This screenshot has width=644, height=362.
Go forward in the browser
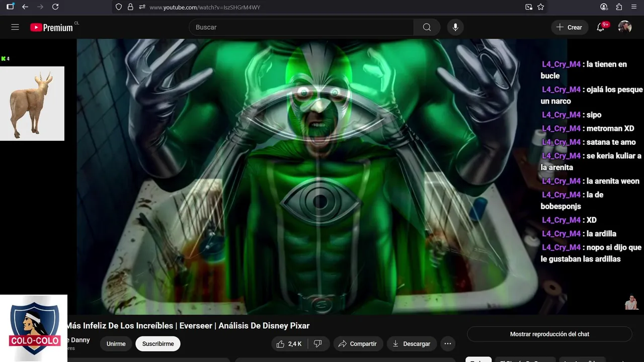[40, 7]
